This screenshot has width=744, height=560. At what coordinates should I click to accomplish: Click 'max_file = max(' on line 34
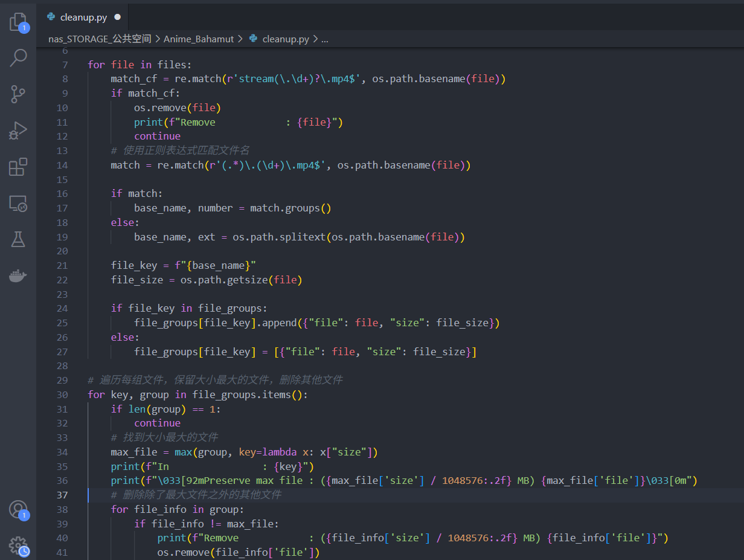click(x=155, y=452)
